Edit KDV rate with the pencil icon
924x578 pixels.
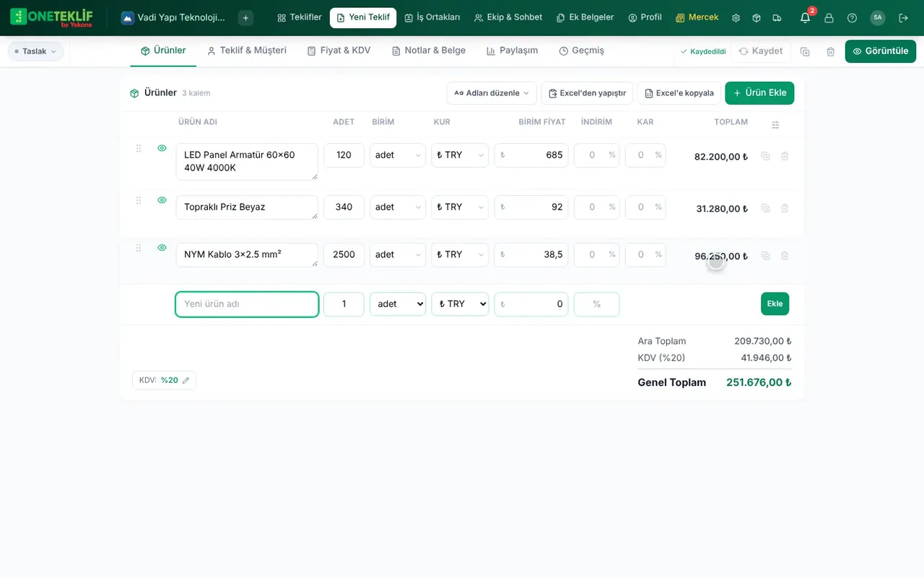coord(186,380)
